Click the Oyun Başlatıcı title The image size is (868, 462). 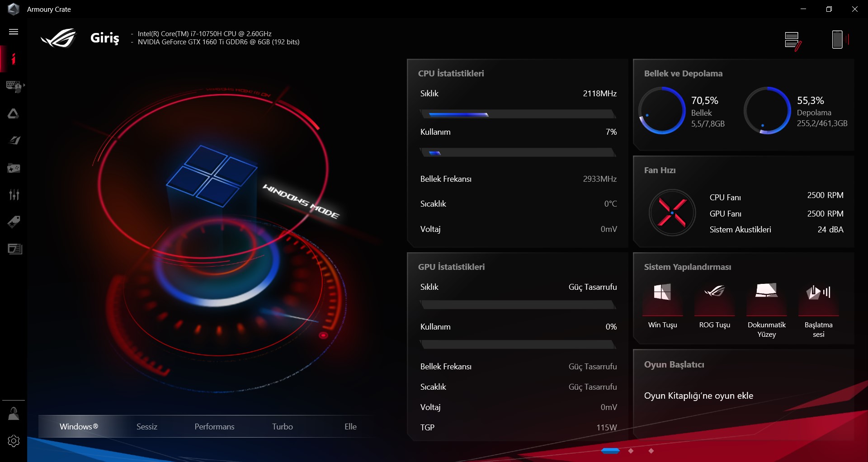click(x=674, y=364)
